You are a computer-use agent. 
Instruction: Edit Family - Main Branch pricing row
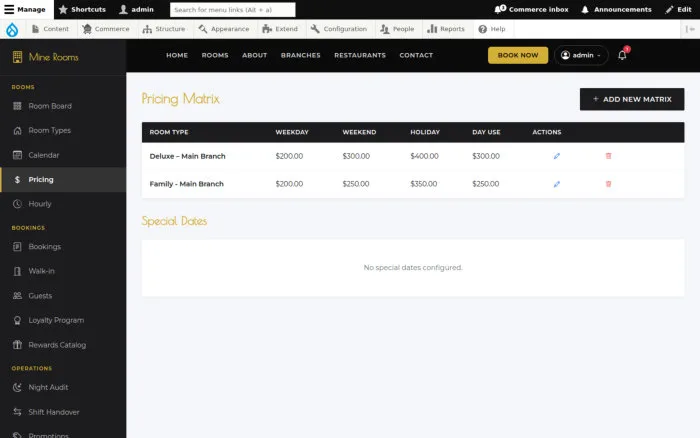[557, 184]
